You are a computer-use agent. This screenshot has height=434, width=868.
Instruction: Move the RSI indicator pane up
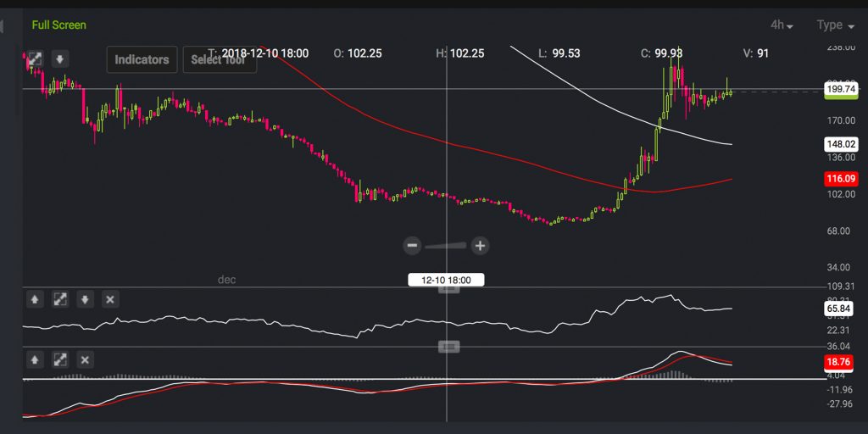click(x=35, y=299)
